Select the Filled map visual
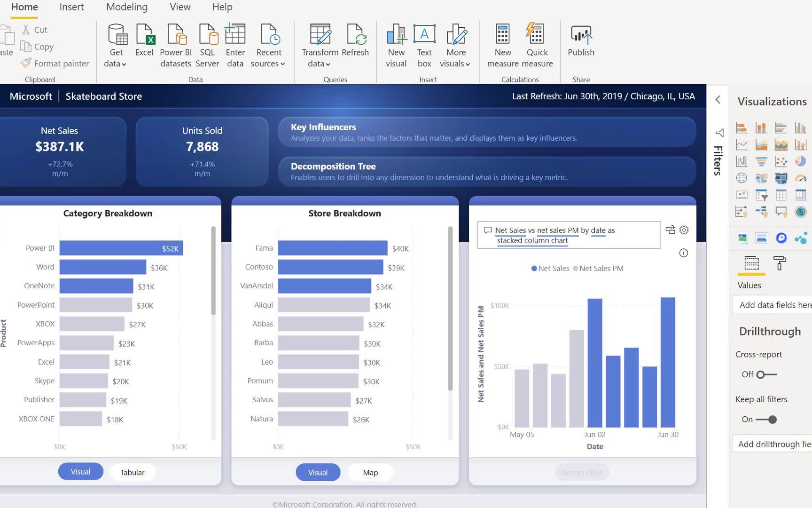This screenshot has width=812, height=508. pyautogui.click(x=761, y=178)
